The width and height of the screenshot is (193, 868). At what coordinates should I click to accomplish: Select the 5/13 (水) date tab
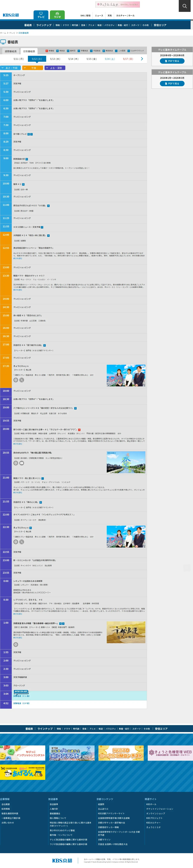click(55, 59)
